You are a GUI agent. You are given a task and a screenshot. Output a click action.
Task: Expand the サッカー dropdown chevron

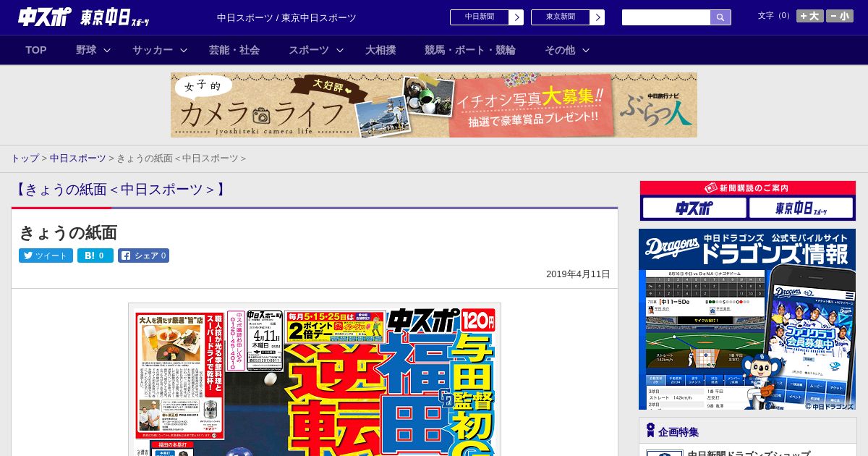tap(184, 50)
